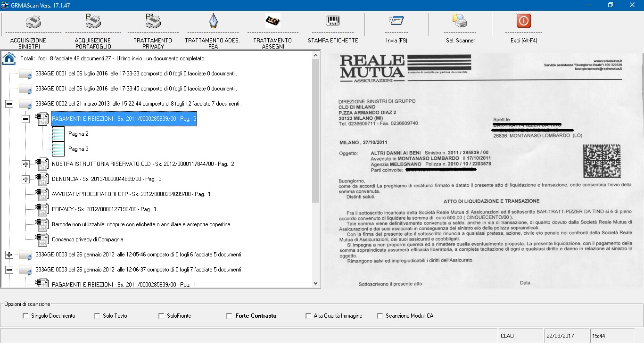Select the Trattamento Privacy toolbar icon
644x362 pixels.
click(153, 21)
